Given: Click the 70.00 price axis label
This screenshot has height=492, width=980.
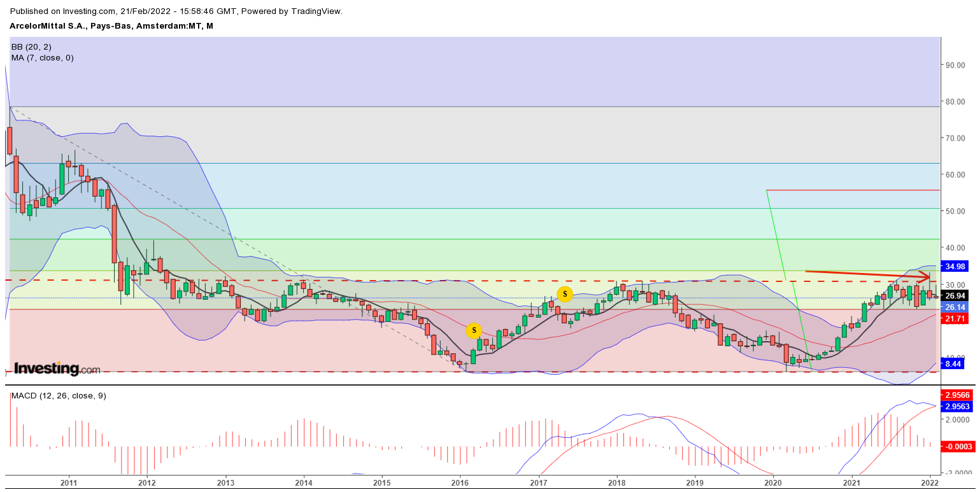Looking at the screenshot, I should (x=955, y=138).
